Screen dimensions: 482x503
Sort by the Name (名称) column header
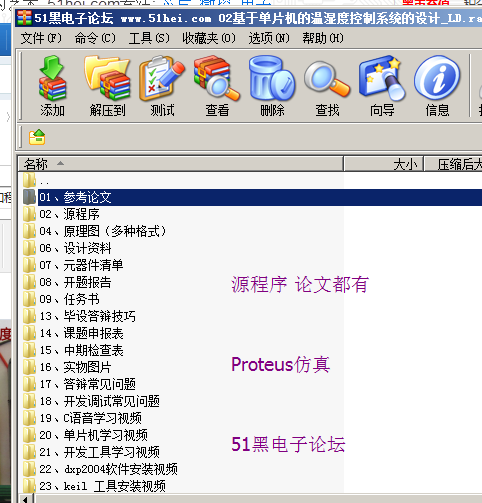click(x=180, y=164)
